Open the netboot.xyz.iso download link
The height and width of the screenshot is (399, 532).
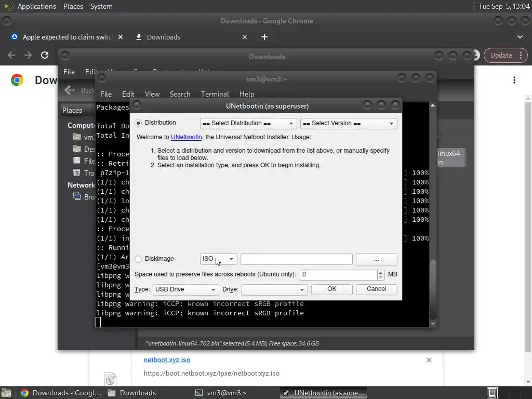coord(167,360)
